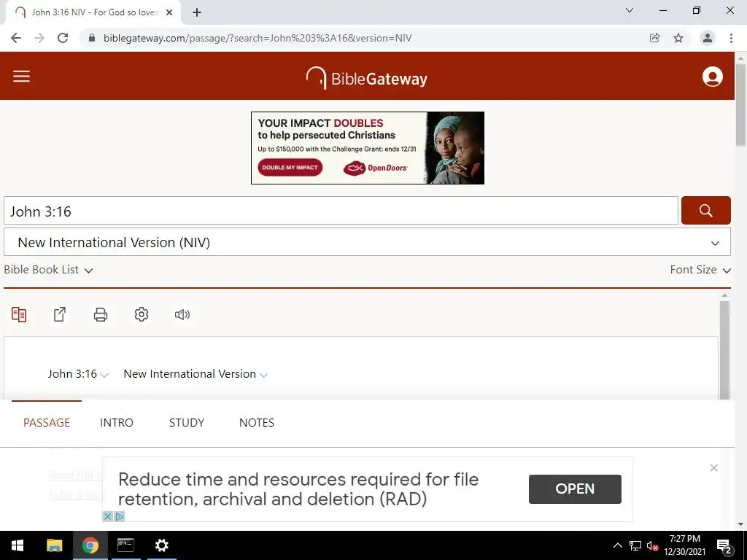Click the AdChoices icon on bottom ad
This screenshot has height=560, width=747.
[x=119, y=516]
